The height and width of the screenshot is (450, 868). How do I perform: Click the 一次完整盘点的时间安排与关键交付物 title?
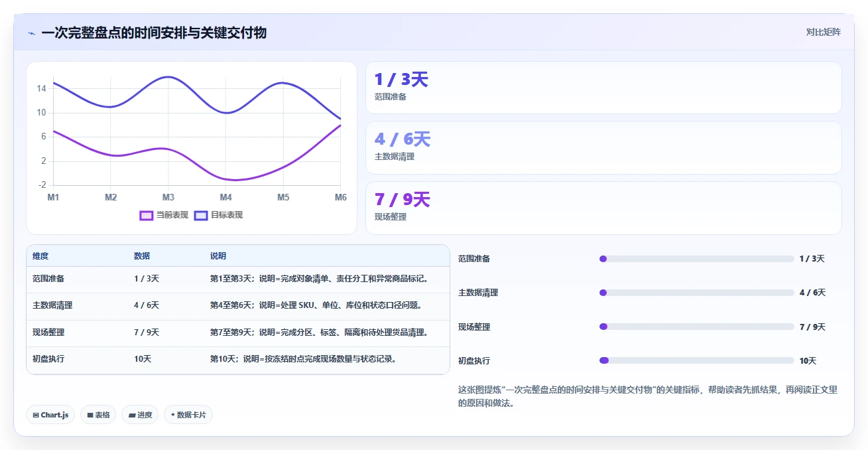[x=154, y=33]
